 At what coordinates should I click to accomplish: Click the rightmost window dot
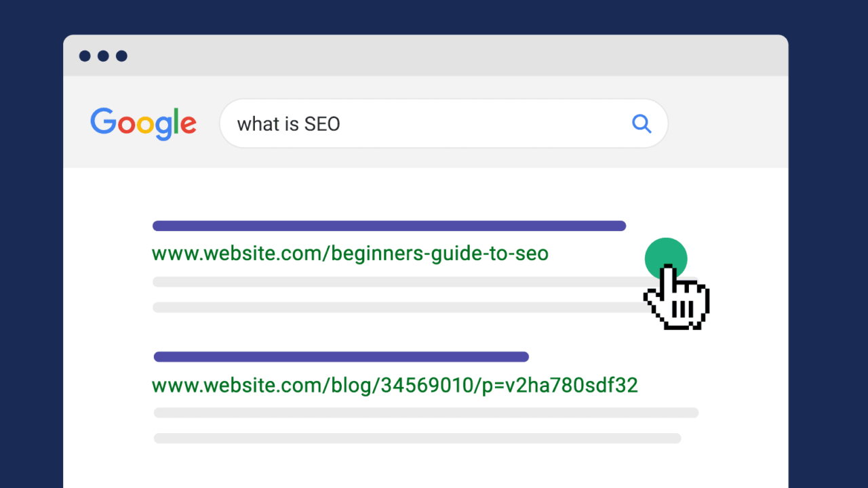121,56
